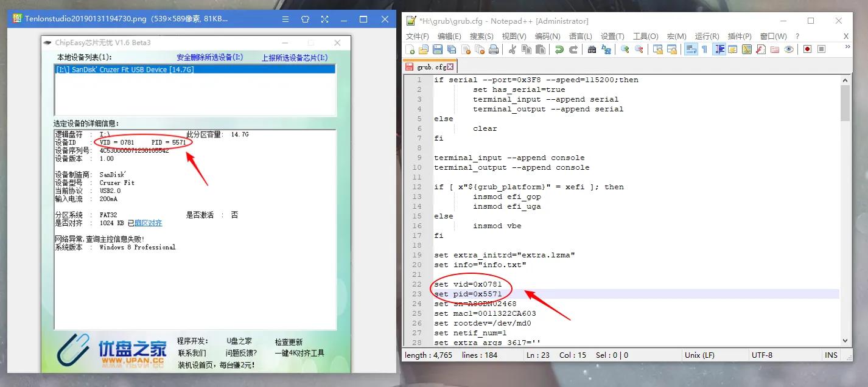Image resolution: width=868 pixels, height=387 pixels.
Task: Click the 'insmod vbe' line
Action: pyautogui.click(x=497, y=226)
